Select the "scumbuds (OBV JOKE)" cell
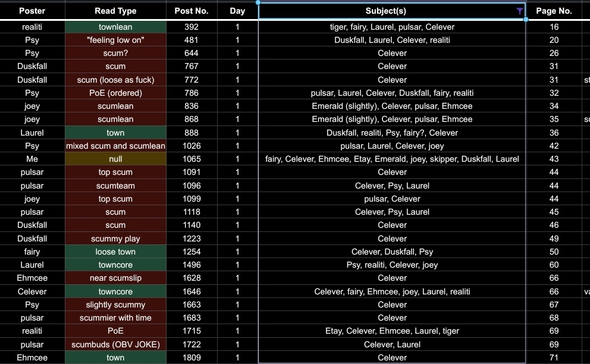The image size is (590, 364). pos(115,344)
